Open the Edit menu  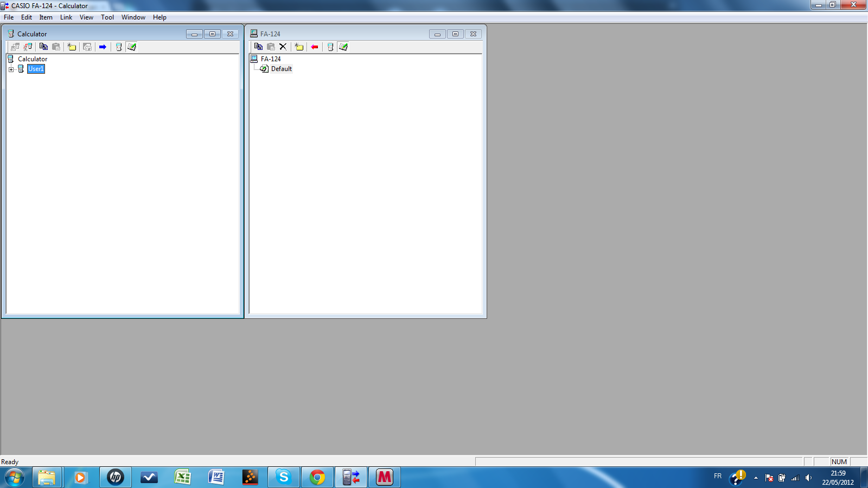coord(27,17)
